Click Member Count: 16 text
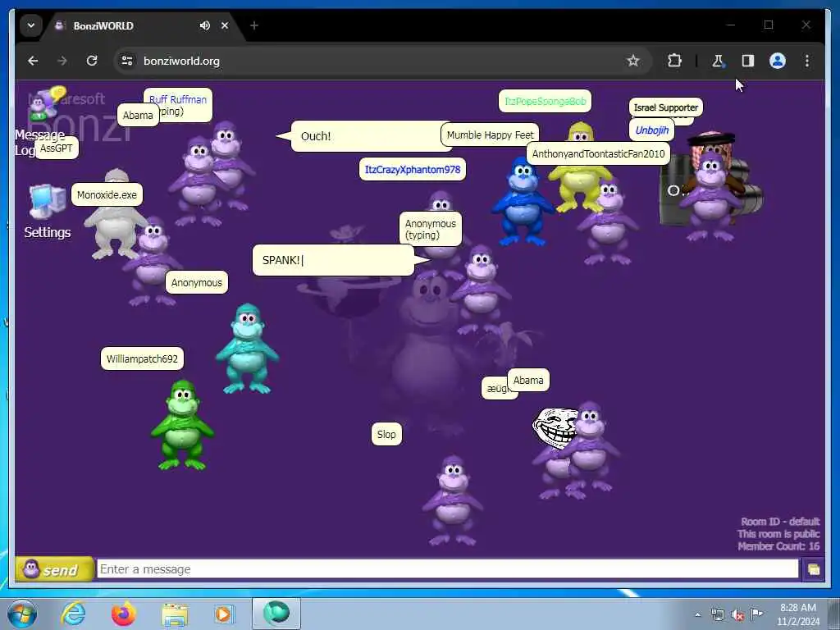 pyautogui.click(x=778, y=546)
